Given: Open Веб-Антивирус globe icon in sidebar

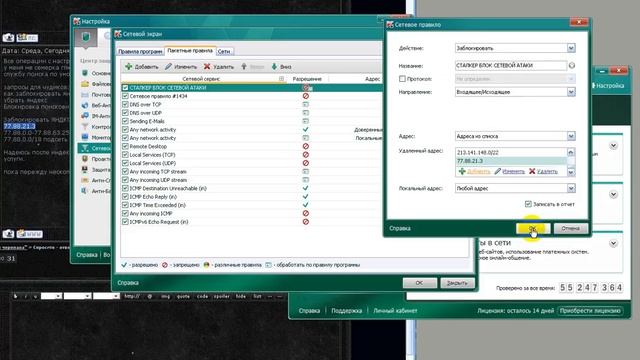Looking at the screenshot, I should (85, 105).
